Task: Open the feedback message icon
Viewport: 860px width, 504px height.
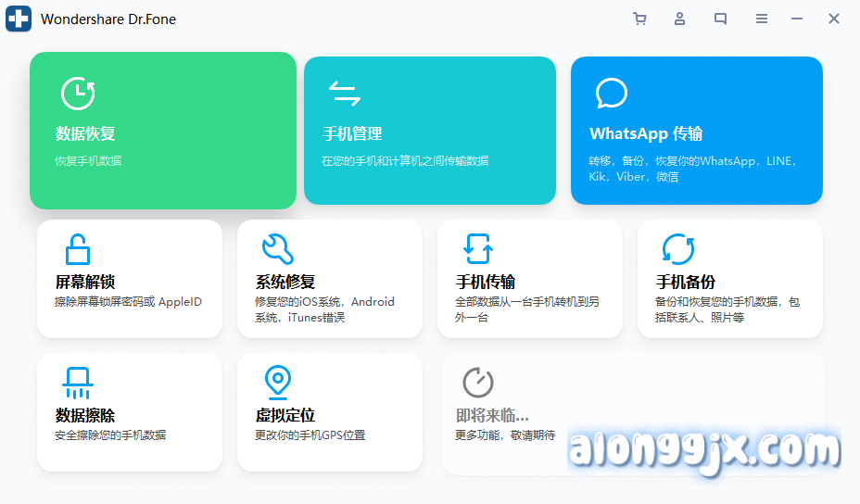Action: (720, 19)
